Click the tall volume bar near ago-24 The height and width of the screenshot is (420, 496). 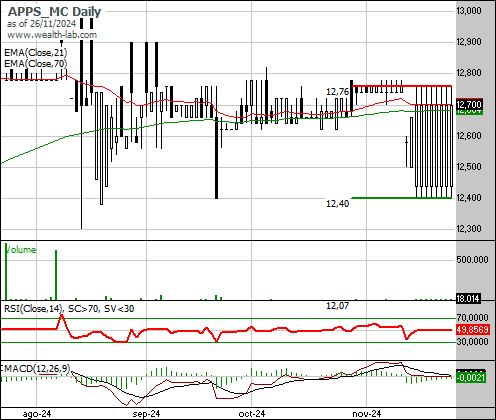(56, 275)
